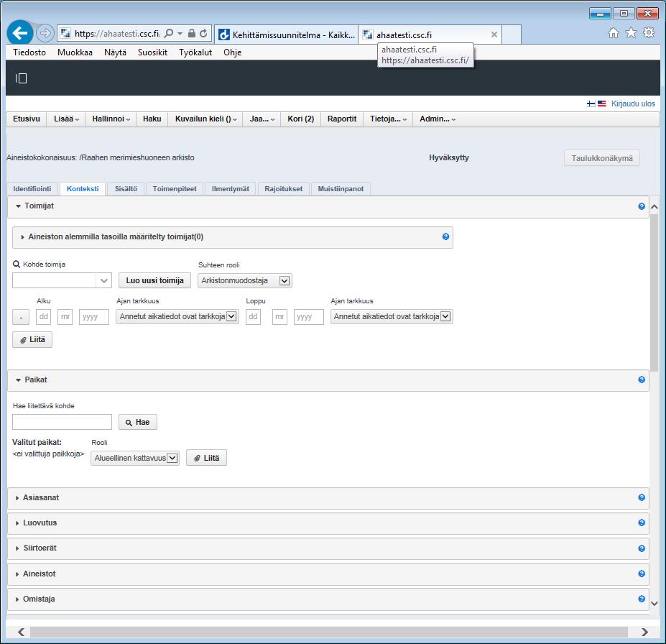The height and width of the screenshot is (644, 666).
Task: Click the Taulukkonäkymä button
Action: (x=602, y=158)
